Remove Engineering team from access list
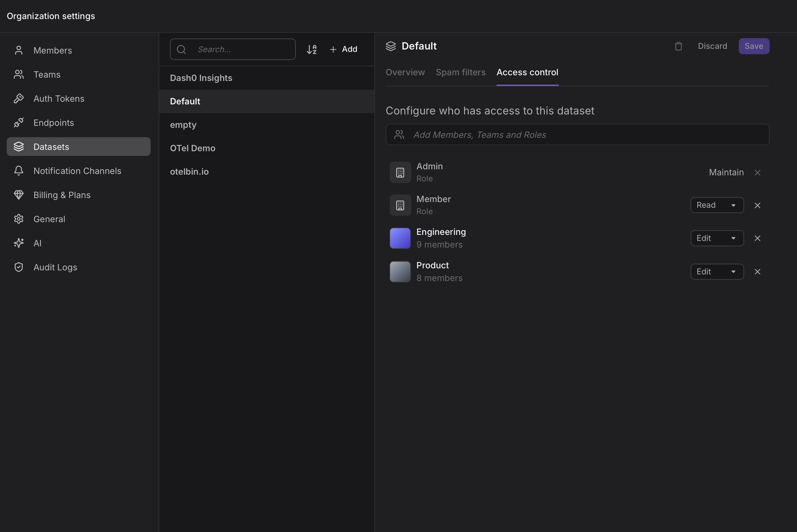Screen dimensions: 797x532 (757, 239)
